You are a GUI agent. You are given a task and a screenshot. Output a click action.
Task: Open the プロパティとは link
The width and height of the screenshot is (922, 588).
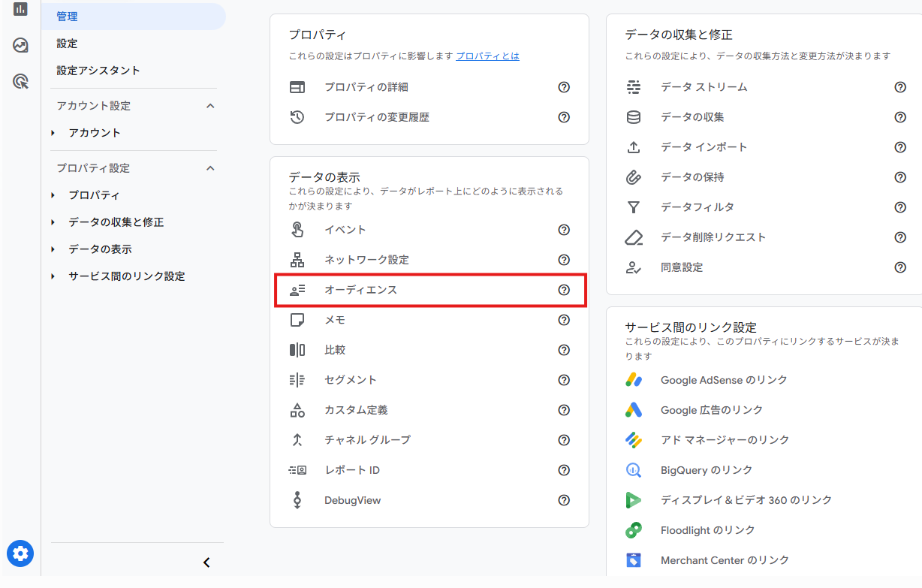click(x=487, y=56)
